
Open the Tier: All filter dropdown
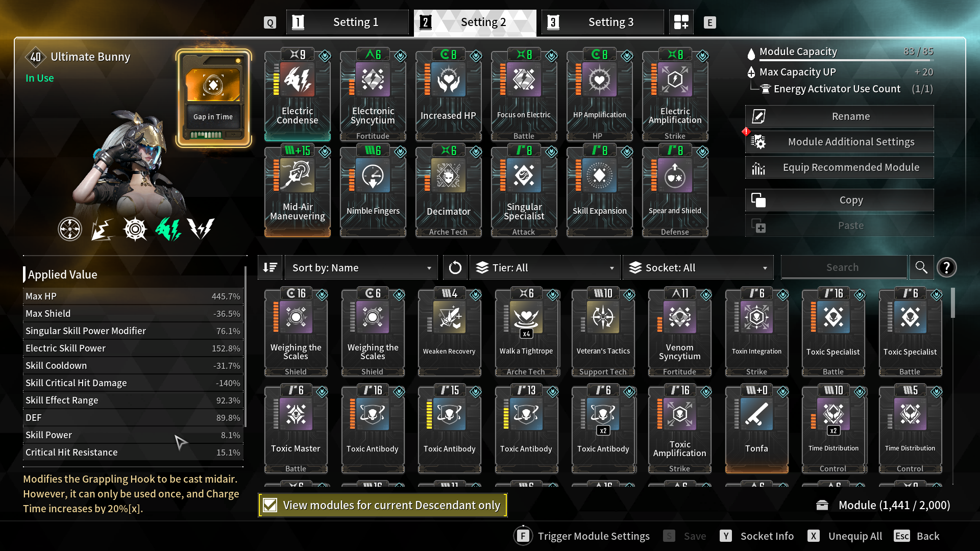[545, 267]
